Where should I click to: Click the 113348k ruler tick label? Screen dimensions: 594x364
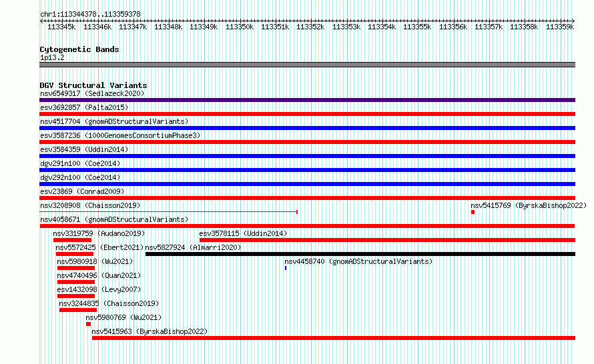tap(168, 27)
